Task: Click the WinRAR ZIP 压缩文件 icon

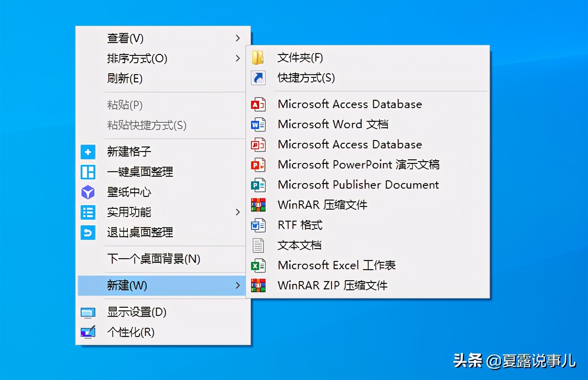Action: 258,285
